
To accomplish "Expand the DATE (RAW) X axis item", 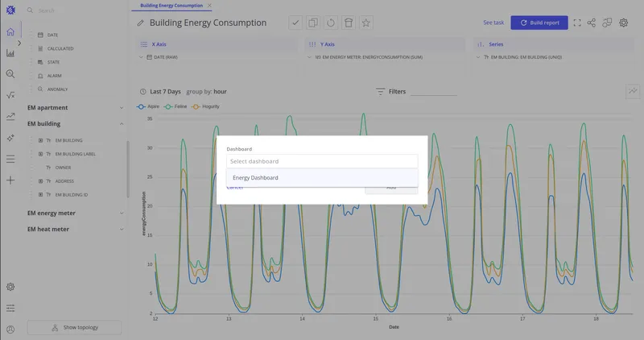I will 141,57.
